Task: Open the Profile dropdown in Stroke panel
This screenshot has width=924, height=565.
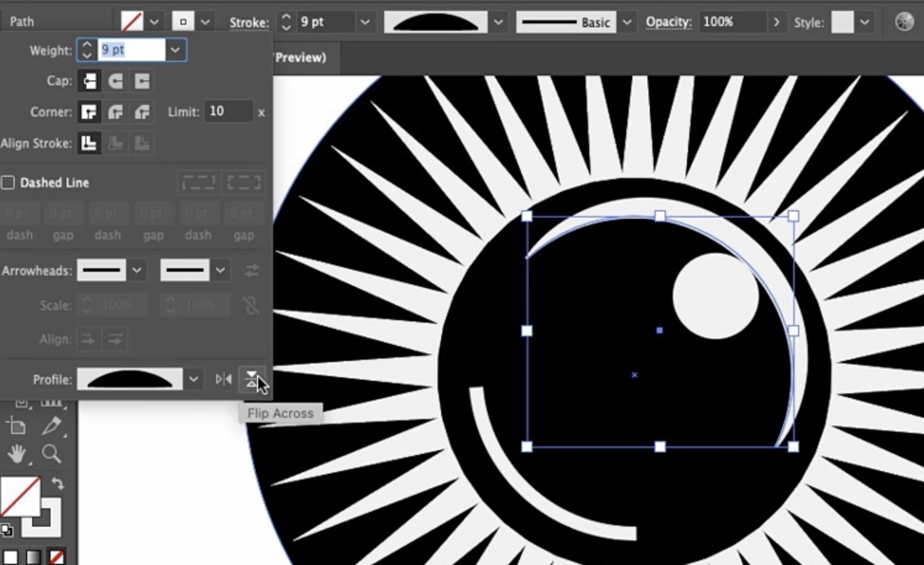Action: point(193,379)
